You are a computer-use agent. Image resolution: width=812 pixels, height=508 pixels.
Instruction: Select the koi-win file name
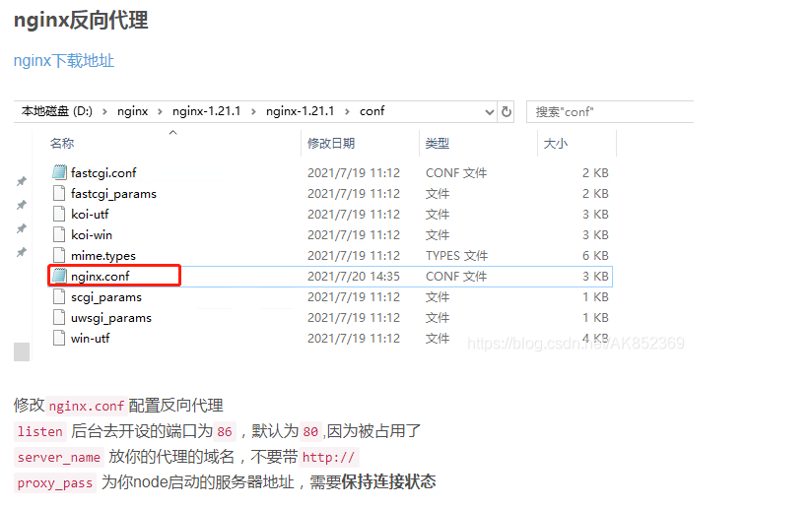coord(91,235)
